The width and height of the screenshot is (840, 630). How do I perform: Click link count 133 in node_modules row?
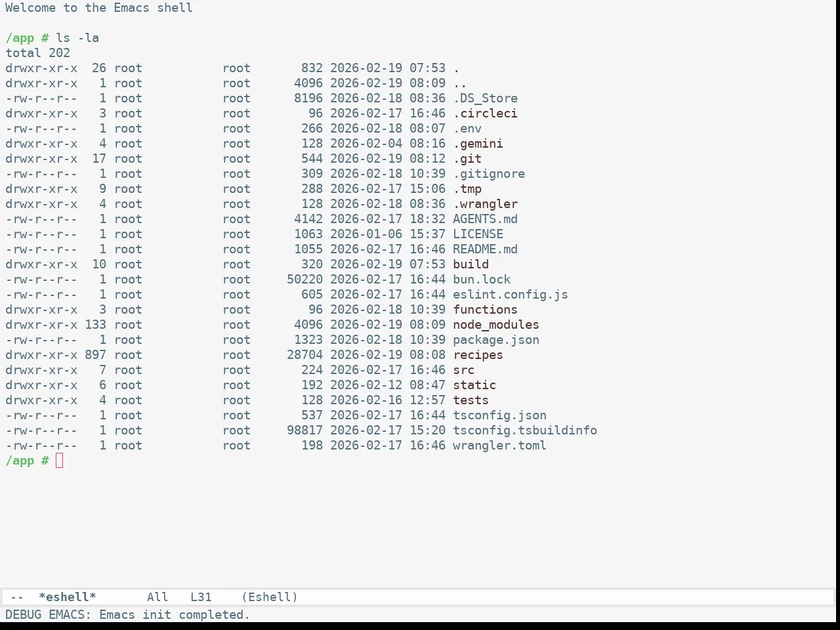coord(96,325)
